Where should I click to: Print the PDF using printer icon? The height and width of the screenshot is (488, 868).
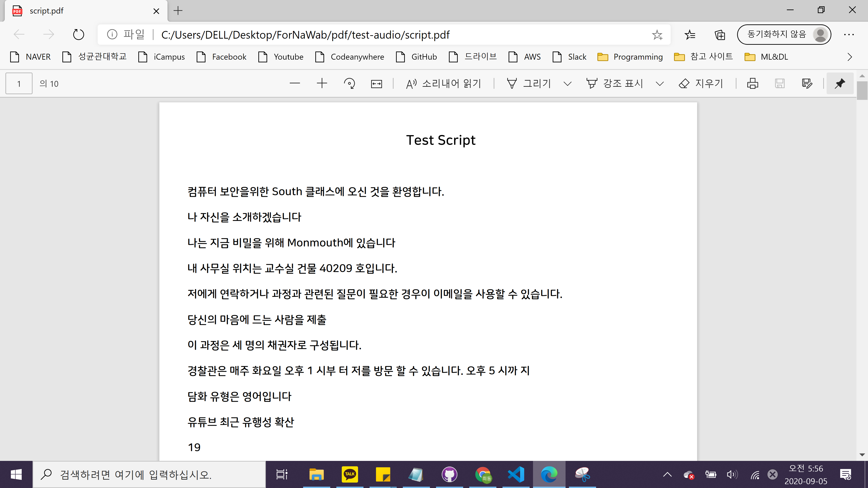coord(752,83)
